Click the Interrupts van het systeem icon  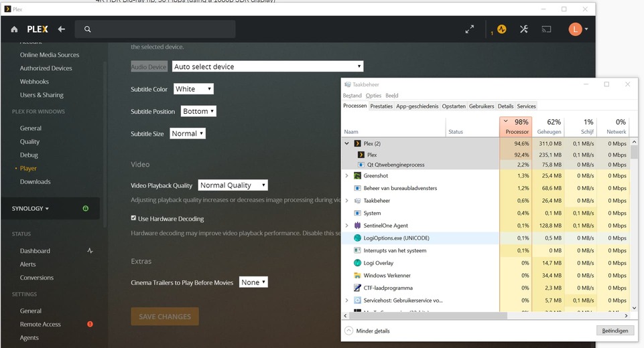click(357, 250)
